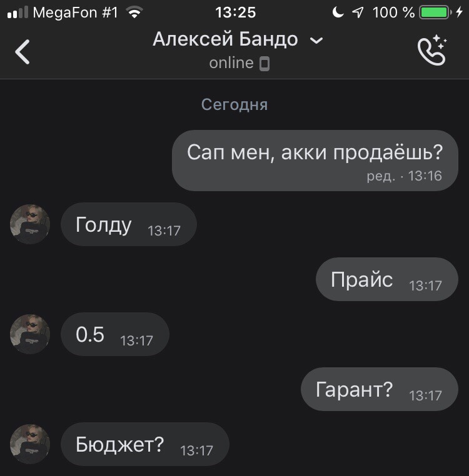Tap the battery icon in the status bar

(435, 12)
